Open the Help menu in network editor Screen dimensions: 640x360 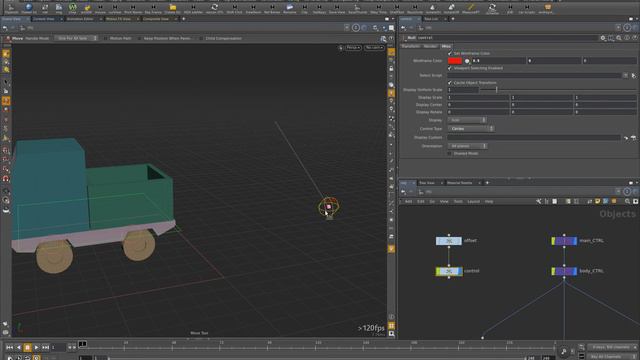pos(489,202)
